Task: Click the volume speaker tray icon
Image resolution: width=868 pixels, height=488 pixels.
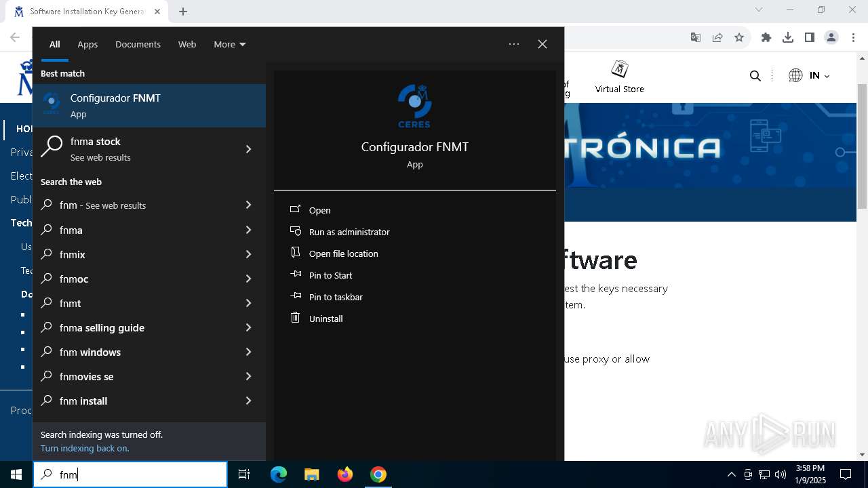Action: click(781, 474)
